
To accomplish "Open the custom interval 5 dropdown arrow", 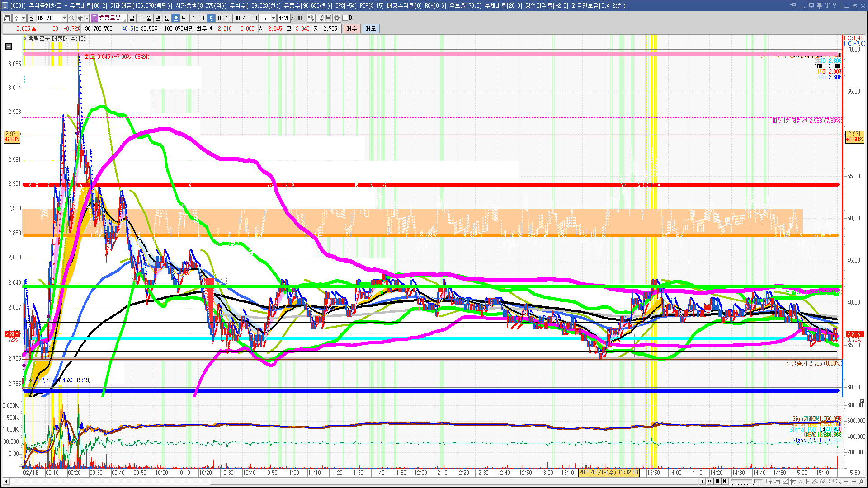I will click(273, 18).
